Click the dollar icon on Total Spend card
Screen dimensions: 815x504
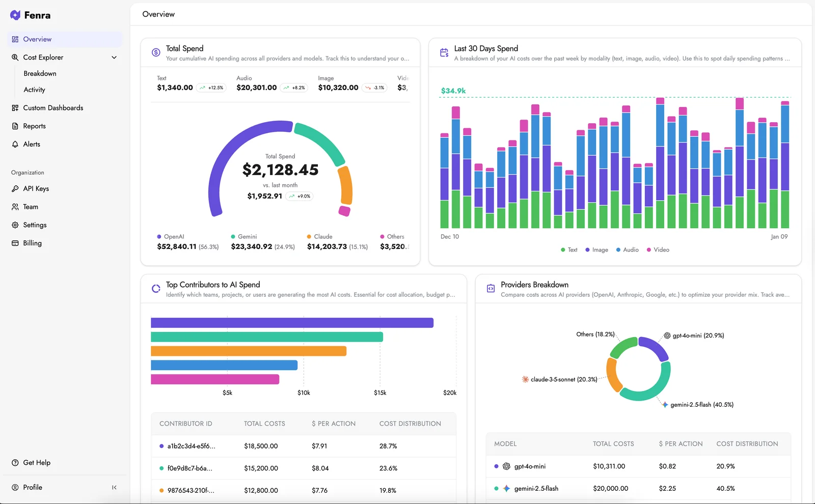[155, 52]
